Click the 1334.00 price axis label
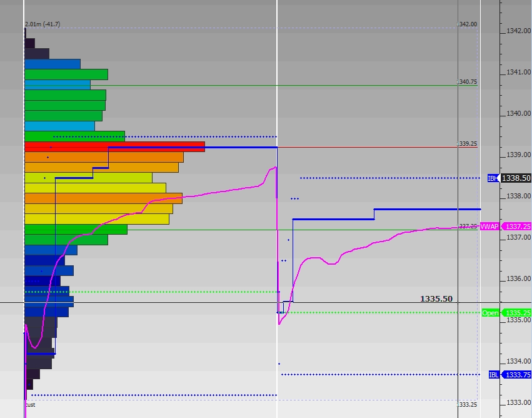Viewport: 532px width, 418px height. [x=518, y=361]
